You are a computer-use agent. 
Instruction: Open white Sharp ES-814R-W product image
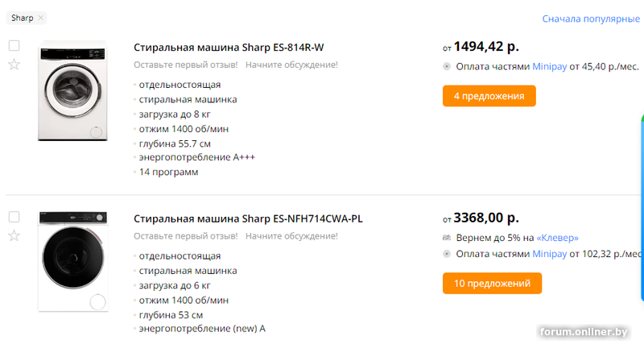pyautogui.click(x=72, y=91)
